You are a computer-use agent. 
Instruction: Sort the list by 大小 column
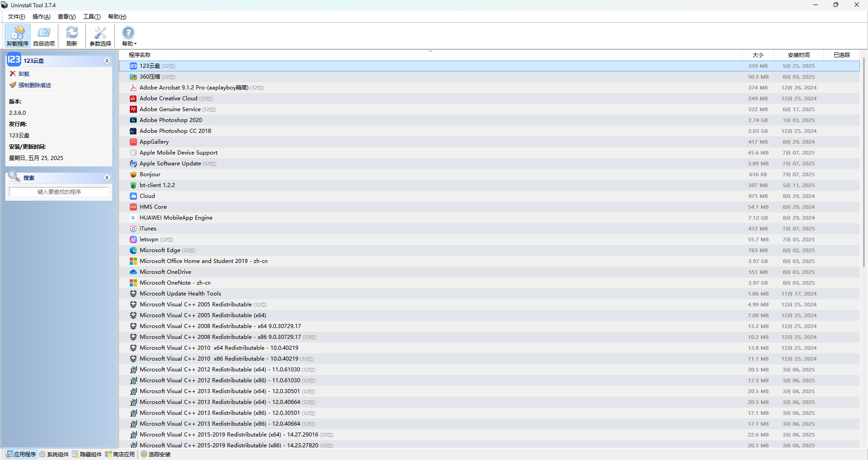point(758,55)
